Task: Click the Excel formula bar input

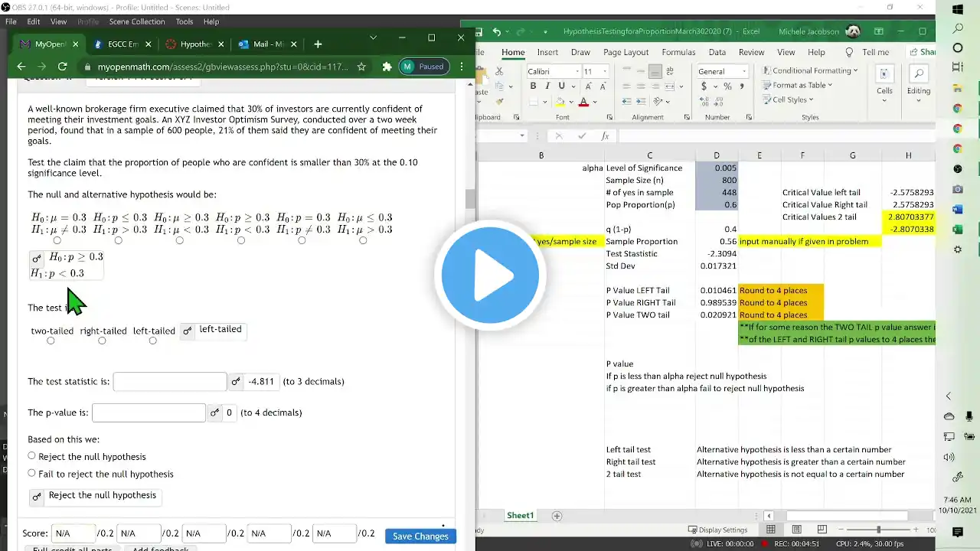Action: click(x=776, y=136)
